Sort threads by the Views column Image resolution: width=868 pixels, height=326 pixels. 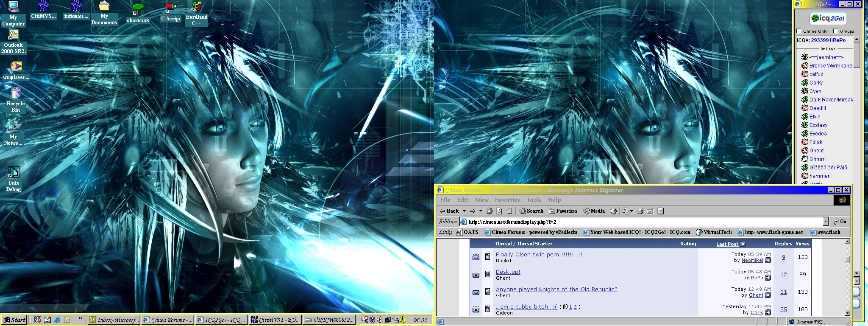802,244
